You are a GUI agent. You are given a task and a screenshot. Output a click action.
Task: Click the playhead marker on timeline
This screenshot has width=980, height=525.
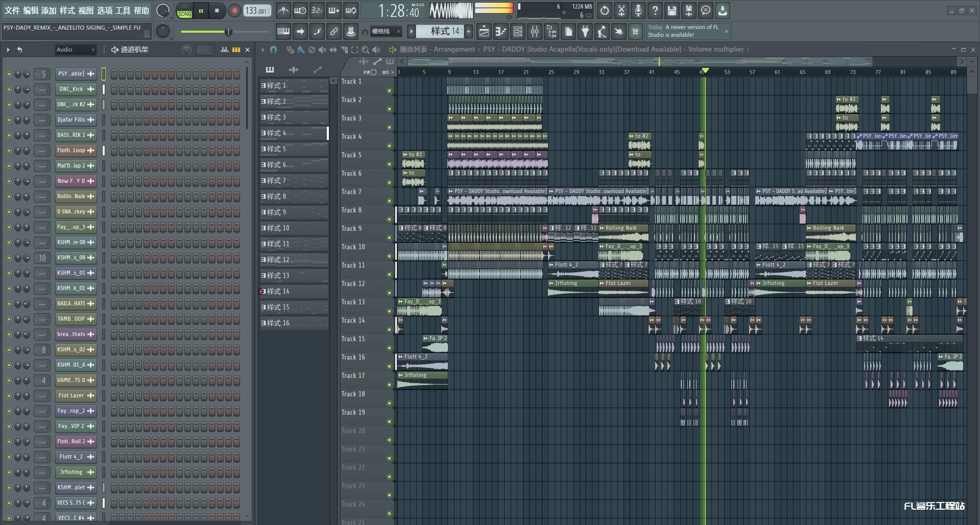(x=705, y=70)
